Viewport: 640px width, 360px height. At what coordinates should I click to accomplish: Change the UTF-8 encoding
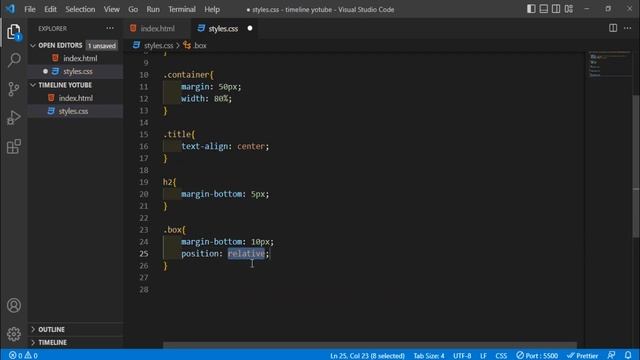462,356
